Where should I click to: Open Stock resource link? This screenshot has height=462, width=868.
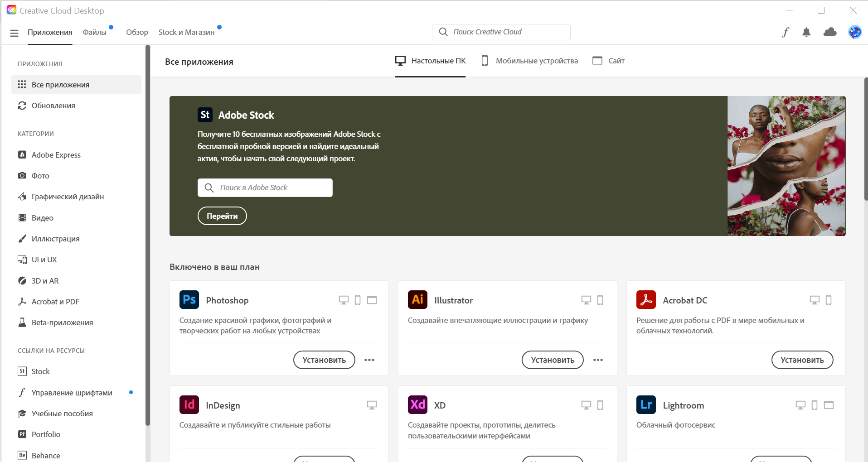pyautogui.click(x=76, y=371)
